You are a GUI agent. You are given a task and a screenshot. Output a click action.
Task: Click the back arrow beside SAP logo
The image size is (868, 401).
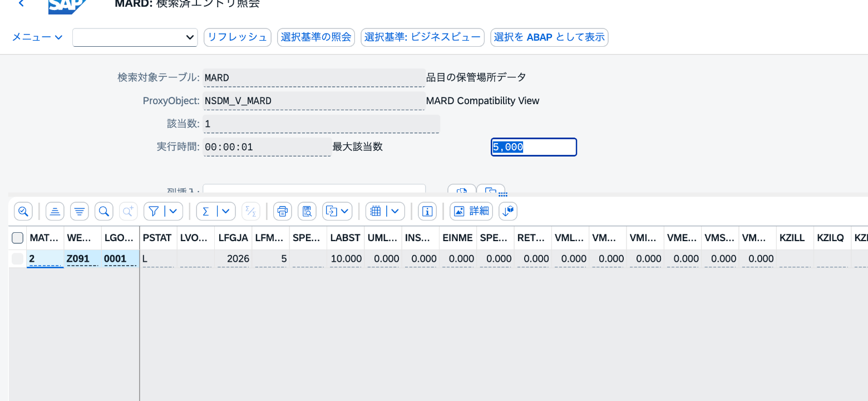(x=21, y=3)
